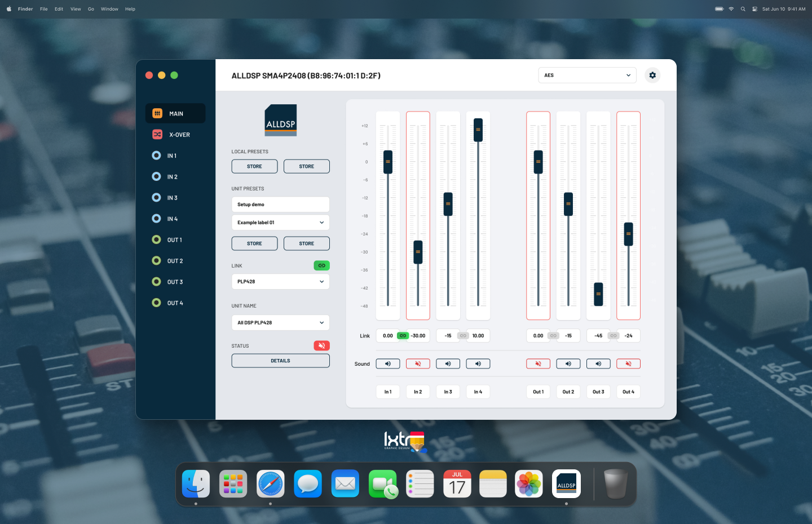The height and width of the screenshot is (524, 812).
Task: Unmute the Out 1 channel sound
Action: (x=538, y=364)
